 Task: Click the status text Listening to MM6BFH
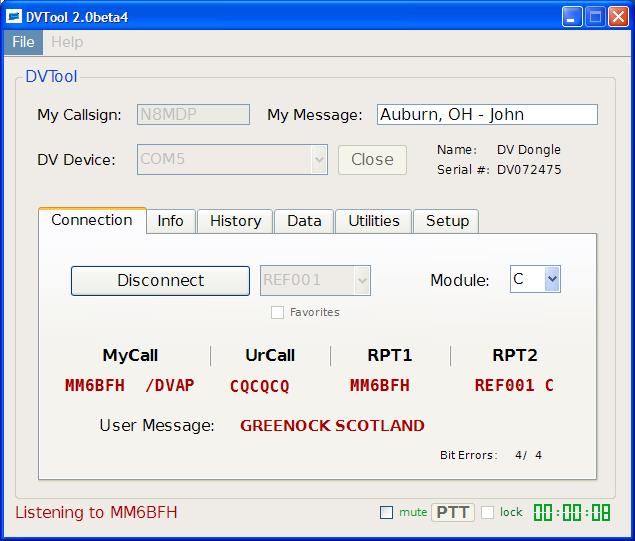(x=96, y=512)
